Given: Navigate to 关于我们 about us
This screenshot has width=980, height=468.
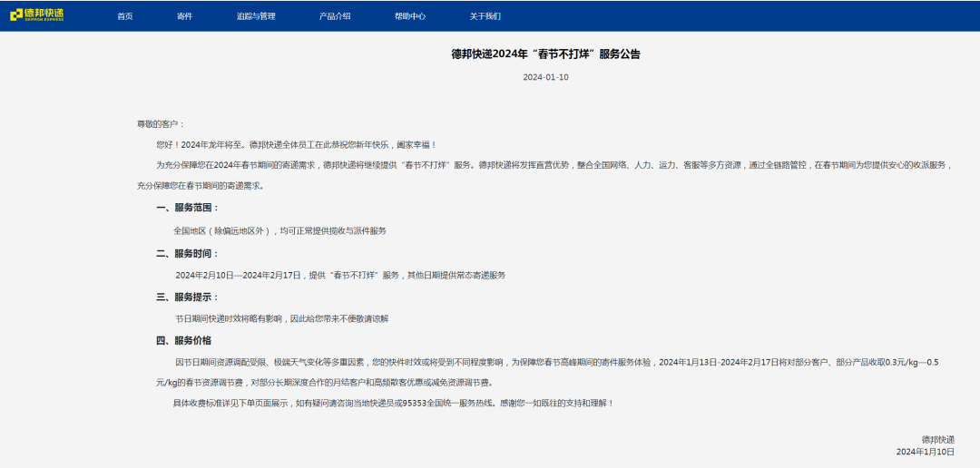Looking at the screenshot, I should click(485, 16).
